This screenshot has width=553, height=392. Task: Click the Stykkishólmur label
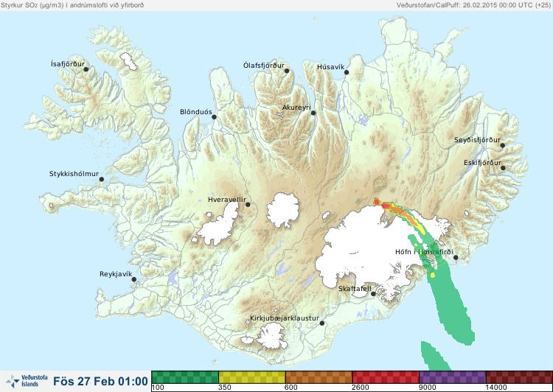click(74, 174)
